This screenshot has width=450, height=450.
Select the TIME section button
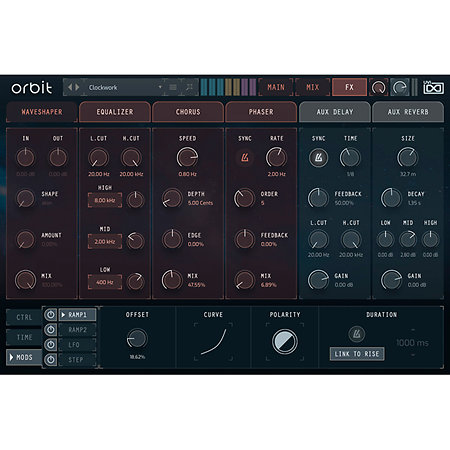[24, 337]
